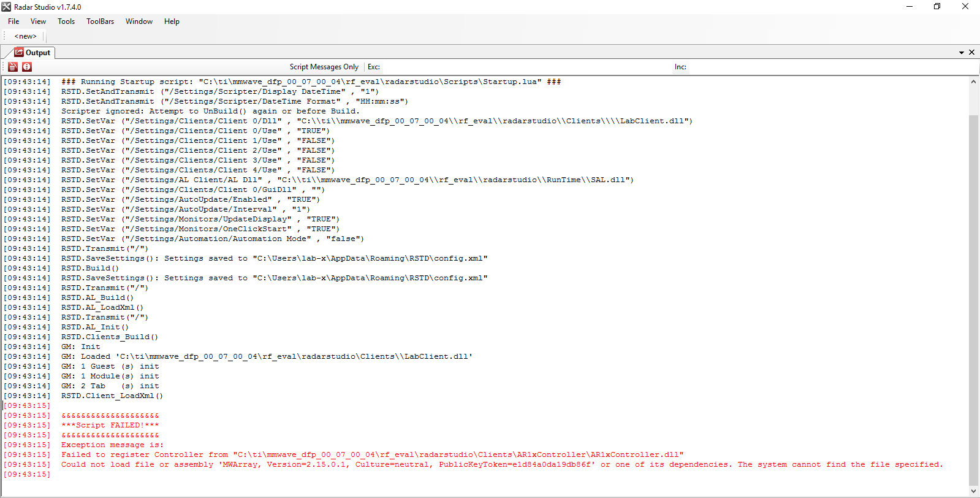The image size is (980, 498).
Task: Click the SetVar 'Client 3/Use' FALSE line
Action: point(198,160)
